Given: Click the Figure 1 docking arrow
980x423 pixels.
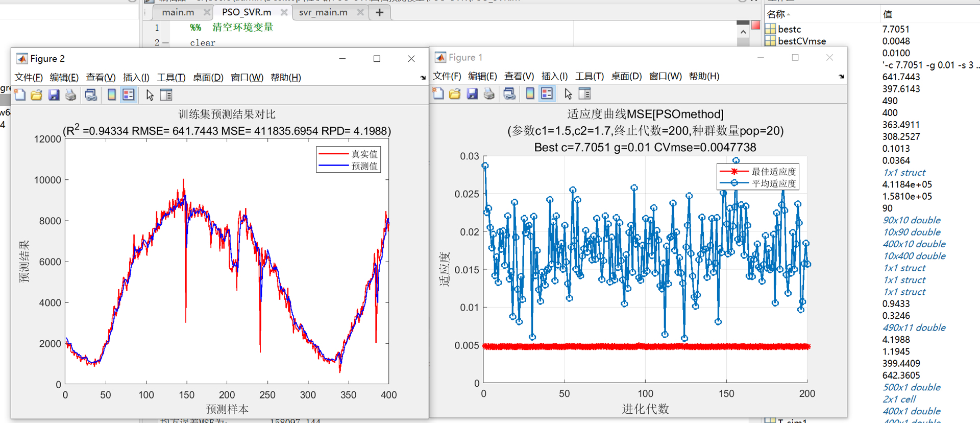Looking at the screenshot, I should [841, 77].
